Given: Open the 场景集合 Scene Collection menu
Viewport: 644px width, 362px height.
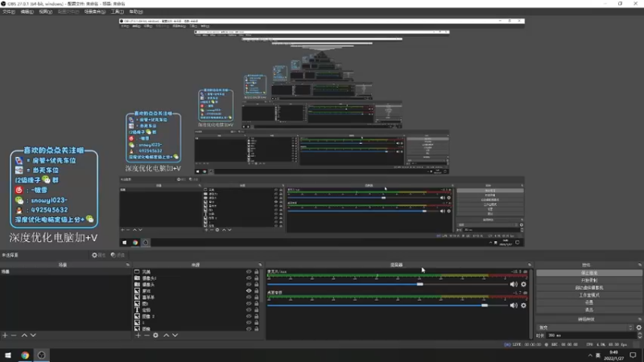Looking at the screenshot, I should (x=95, y=12).
